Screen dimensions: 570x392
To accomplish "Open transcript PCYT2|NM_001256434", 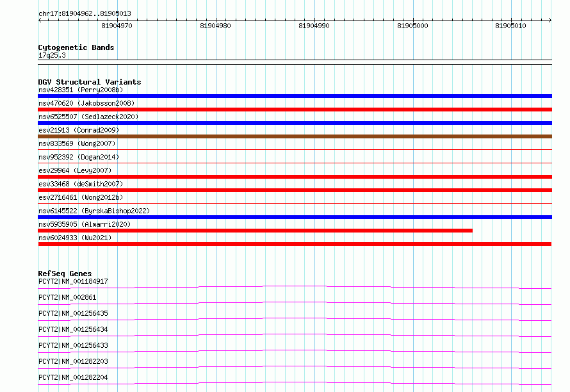I will point(73,329).
